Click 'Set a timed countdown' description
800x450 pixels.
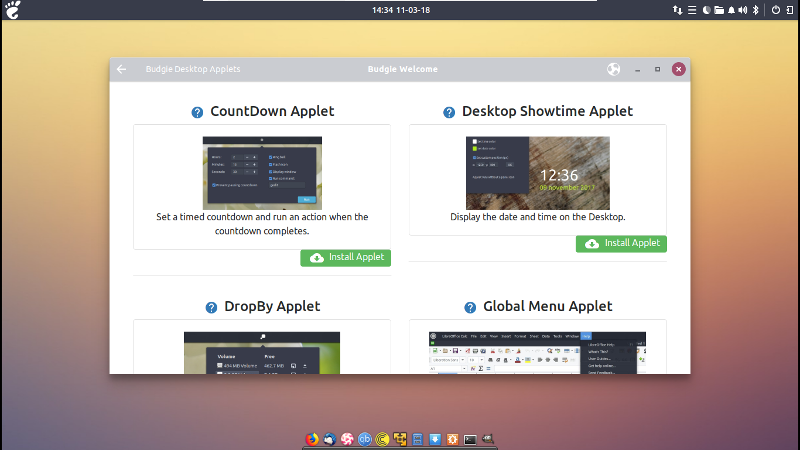click(x=262, y=224)
